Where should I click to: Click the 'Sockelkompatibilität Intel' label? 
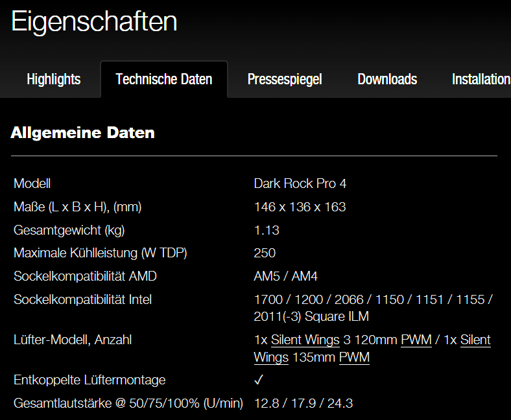click(x=83, y=299)
